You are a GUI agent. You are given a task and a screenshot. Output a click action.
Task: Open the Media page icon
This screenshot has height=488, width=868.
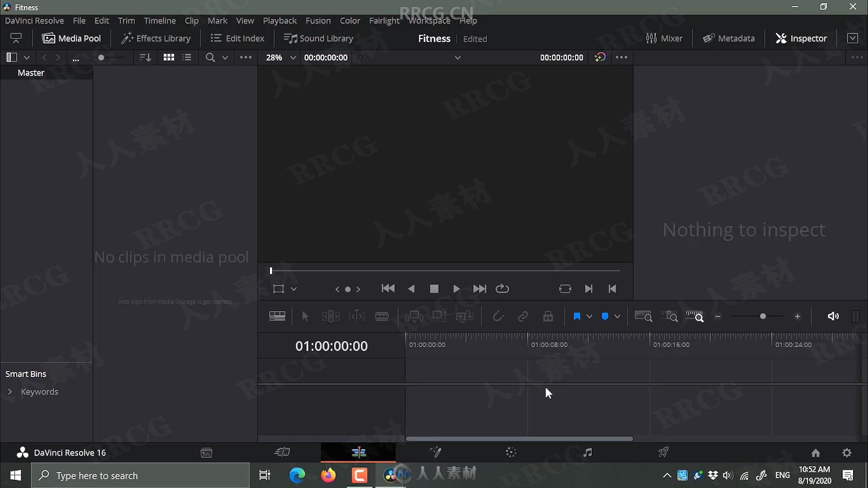[x=207, y=453]
